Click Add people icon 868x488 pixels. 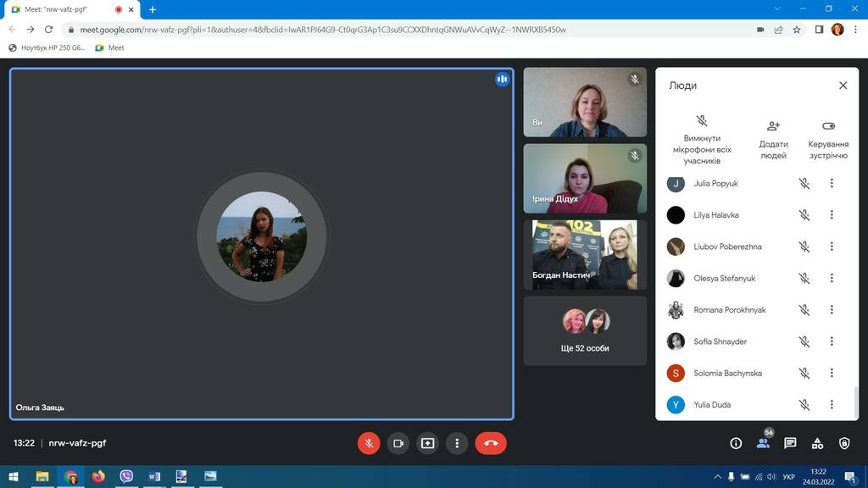[773, 126]
